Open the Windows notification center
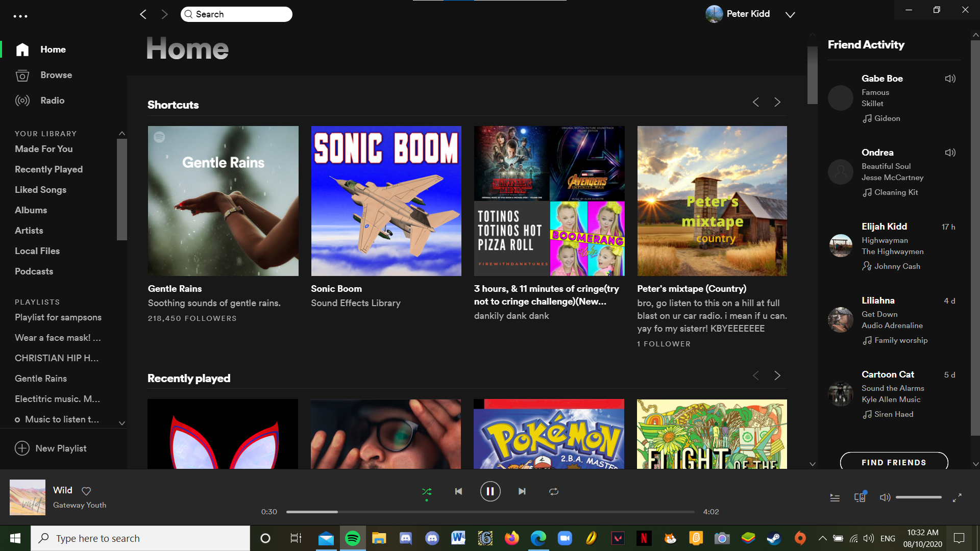Viewport: 980px width, 551px height. tap(959, 538)
